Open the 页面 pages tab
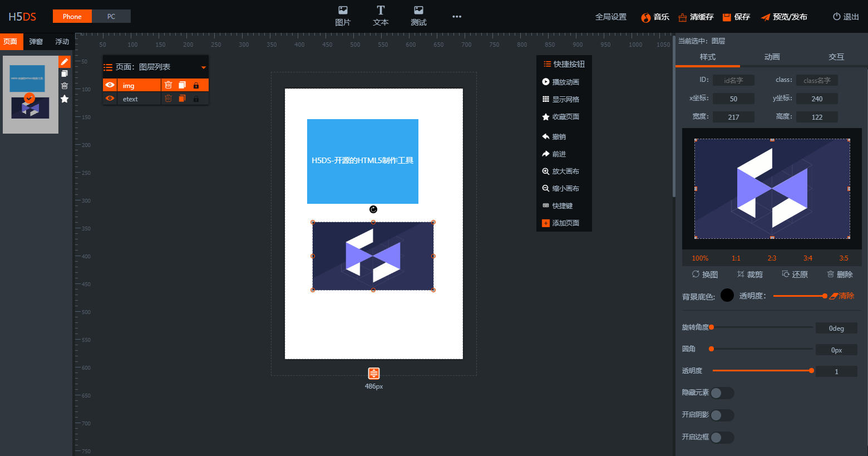 tap(11, 42)
